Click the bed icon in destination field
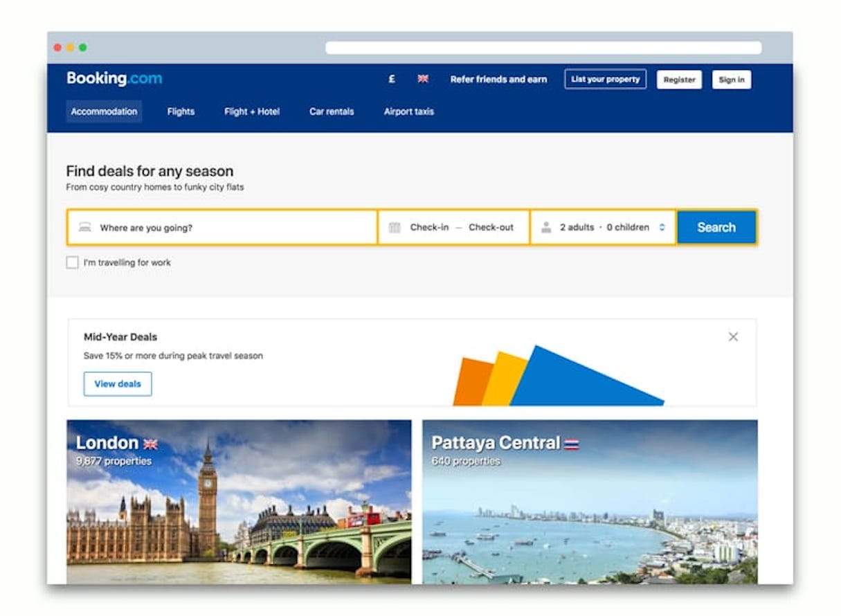 point(84,227)
